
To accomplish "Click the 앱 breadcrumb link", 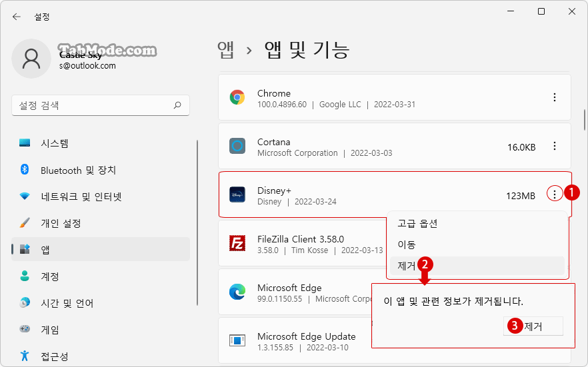I will click(x=226, y=50).
